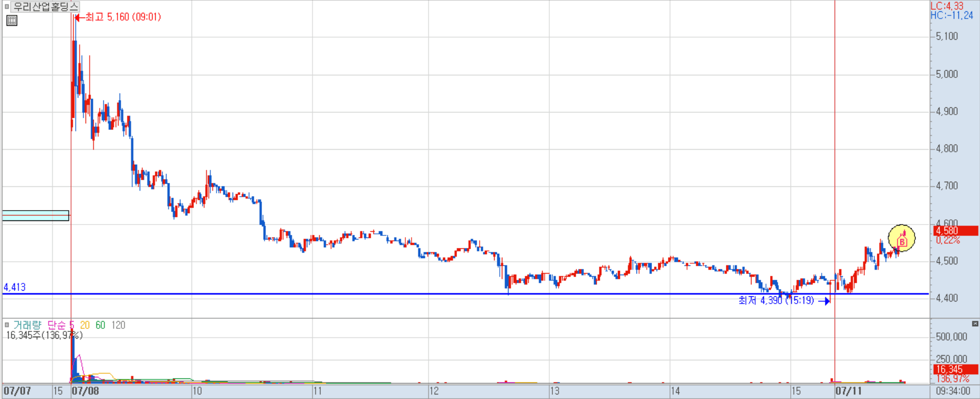Click the data table grid icon

pyautogui.click(x=12, y=21)
